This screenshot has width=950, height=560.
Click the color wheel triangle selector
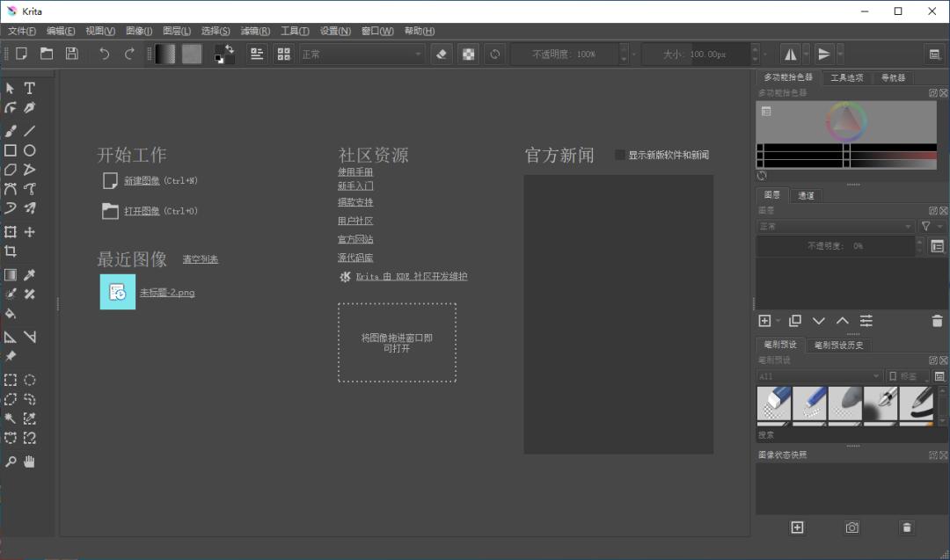tap(846, 121)
